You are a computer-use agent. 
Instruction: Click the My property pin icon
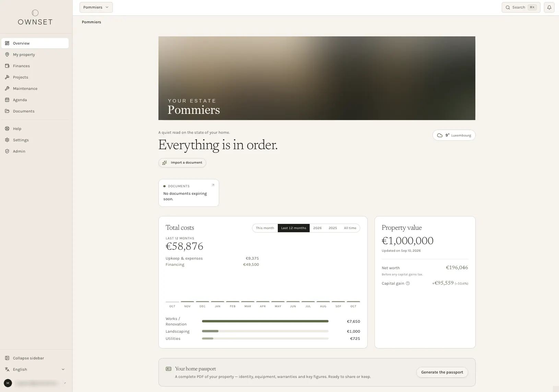coord(7,55)
